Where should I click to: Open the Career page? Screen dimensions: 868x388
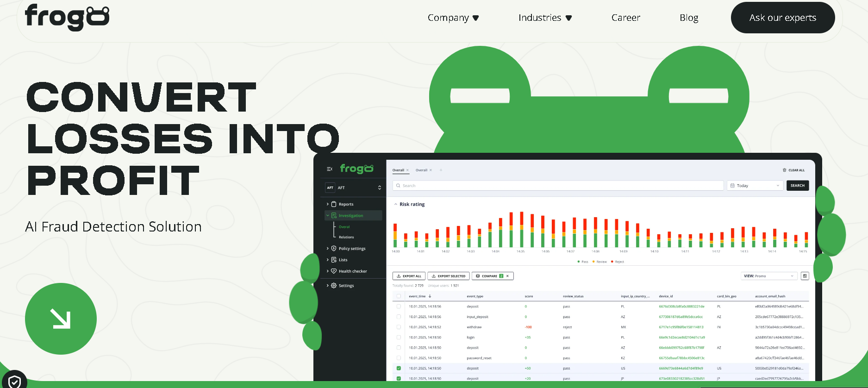(626, 18)
